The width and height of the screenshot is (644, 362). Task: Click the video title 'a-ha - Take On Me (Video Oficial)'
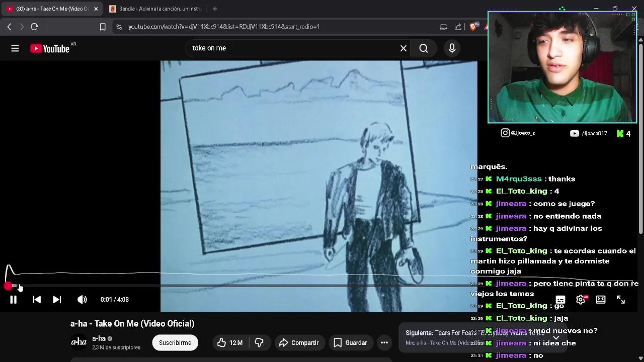[132, 324]
